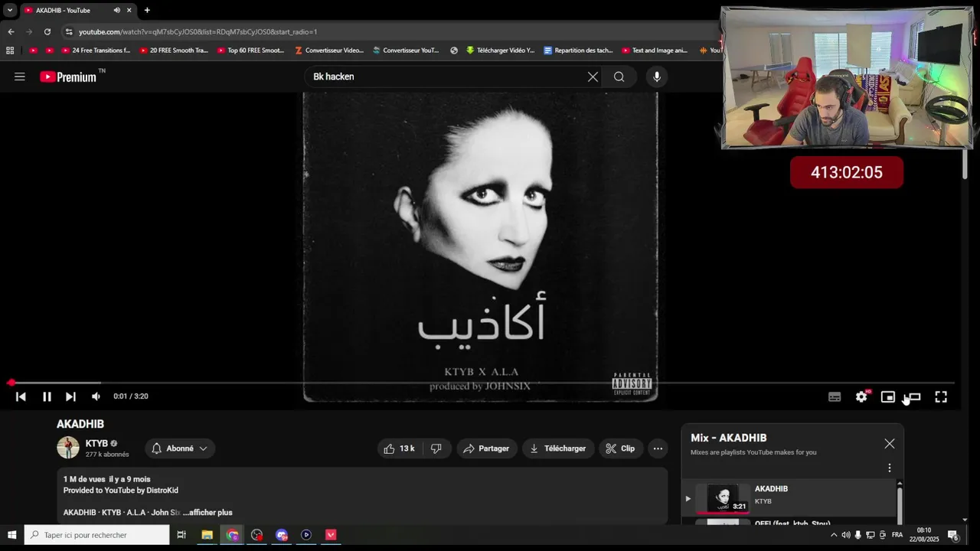Open Convertisseur YouT... bookmark
The image size is (980, 551).
tap(406, 51)
